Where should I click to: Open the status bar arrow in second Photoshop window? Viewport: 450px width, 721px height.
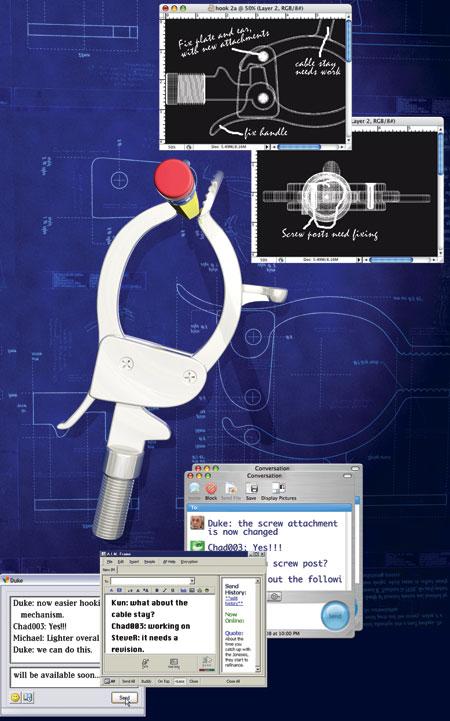pyautogui.click(x=359, y=260)
